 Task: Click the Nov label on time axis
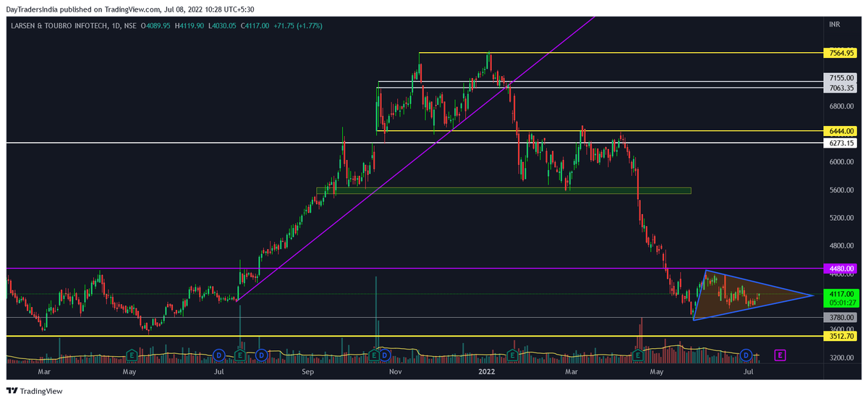(x=395, y=372)
